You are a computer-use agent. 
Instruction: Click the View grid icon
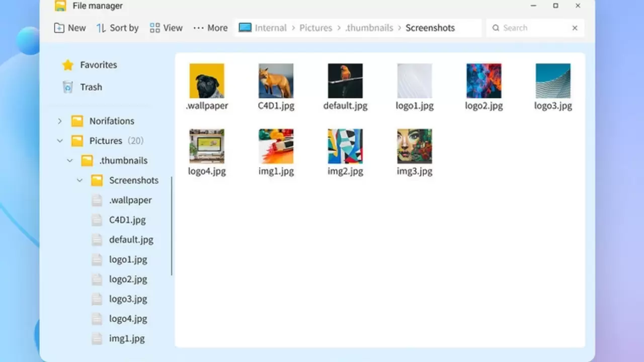[x=155, y=28]
